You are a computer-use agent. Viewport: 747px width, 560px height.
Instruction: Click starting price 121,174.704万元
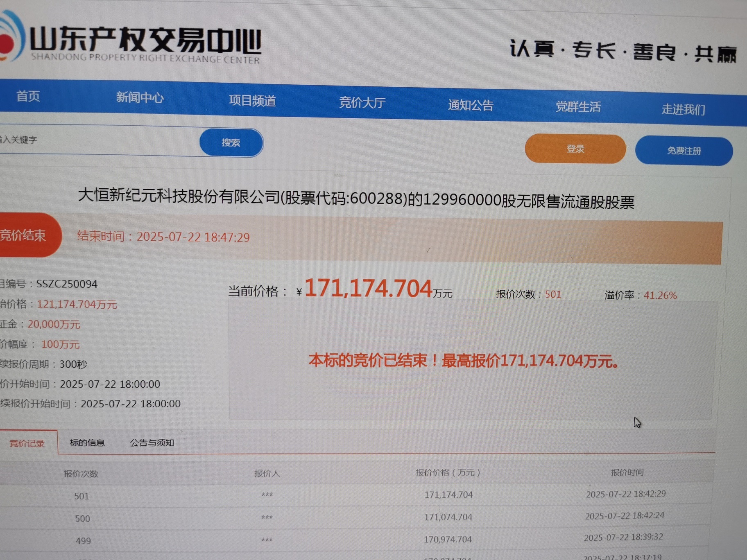coord(77,304)
